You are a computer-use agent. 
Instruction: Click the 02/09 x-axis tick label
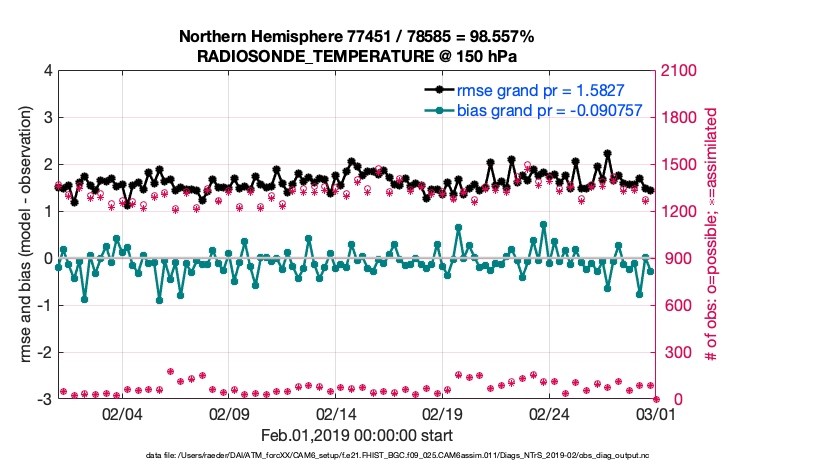click(x=229, y=414)
